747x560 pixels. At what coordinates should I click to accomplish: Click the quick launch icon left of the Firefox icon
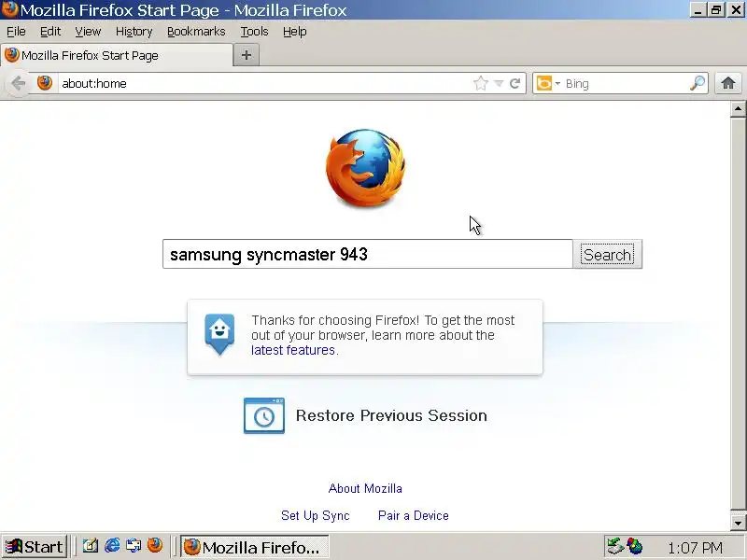(134, 546)
